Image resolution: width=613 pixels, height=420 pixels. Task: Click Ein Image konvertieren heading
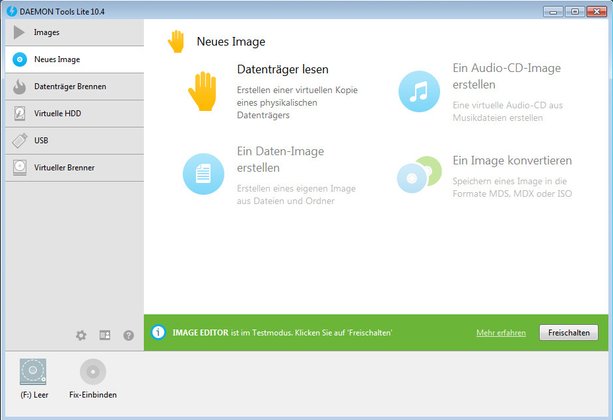click(x=512, y=160)
